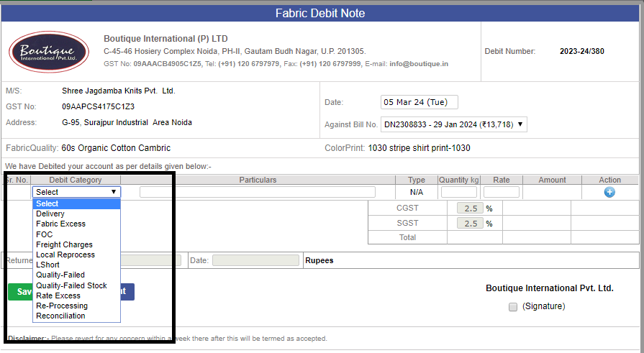Click the ColorPrint value 1030 stripe shirt print

click(419, 148)
